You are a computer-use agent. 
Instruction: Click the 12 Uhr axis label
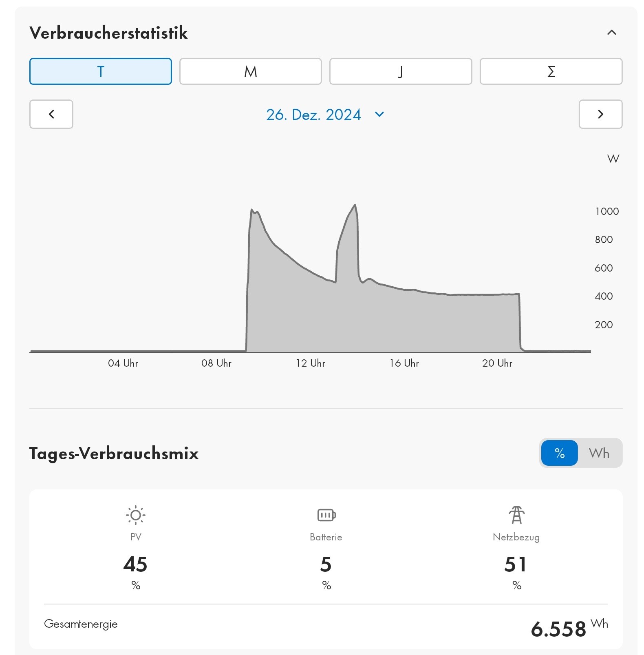311,363
